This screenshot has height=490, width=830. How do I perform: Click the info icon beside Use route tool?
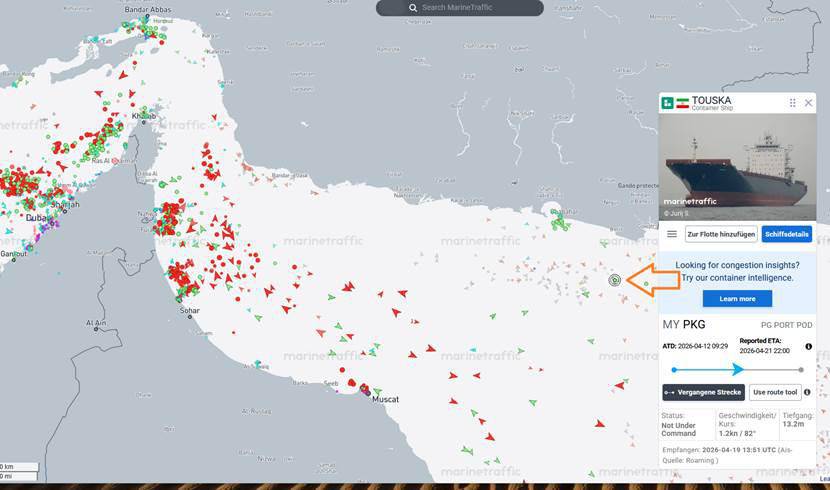pos(807,392)
